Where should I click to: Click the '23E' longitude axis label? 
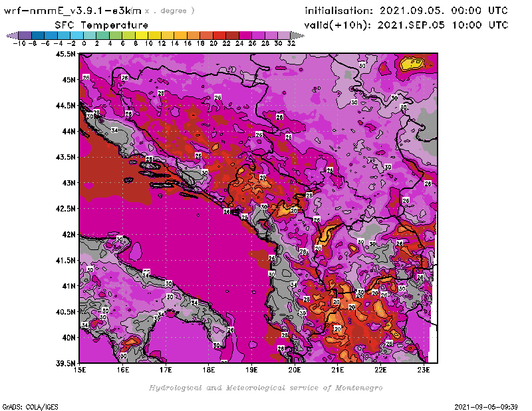click(424, 370)
